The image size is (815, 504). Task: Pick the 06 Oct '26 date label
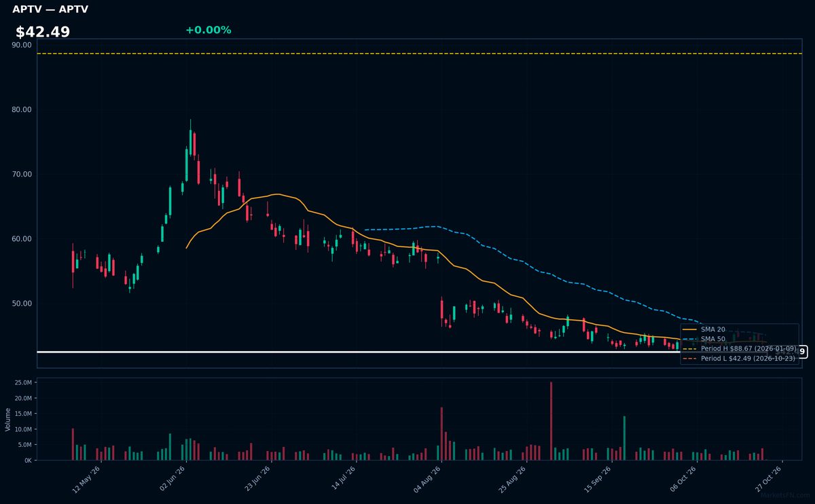[683, 478]
